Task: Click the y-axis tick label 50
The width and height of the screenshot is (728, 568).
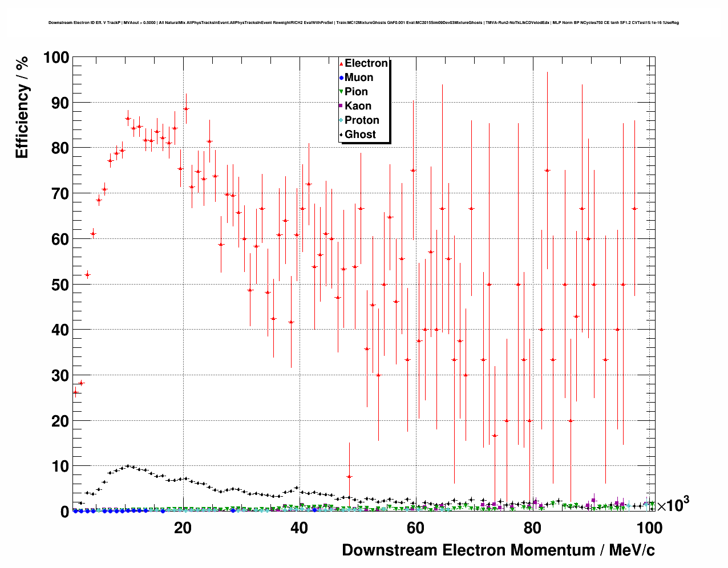Action: [x=56, y=285]
